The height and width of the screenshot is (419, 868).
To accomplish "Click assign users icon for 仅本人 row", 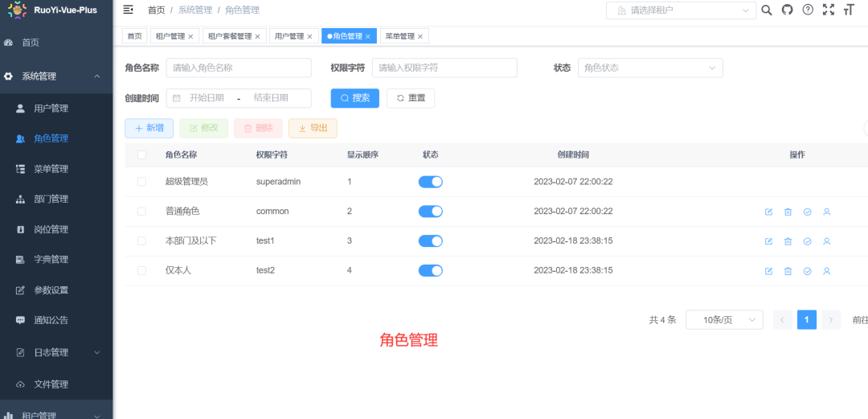I will [x=826, y=271].
